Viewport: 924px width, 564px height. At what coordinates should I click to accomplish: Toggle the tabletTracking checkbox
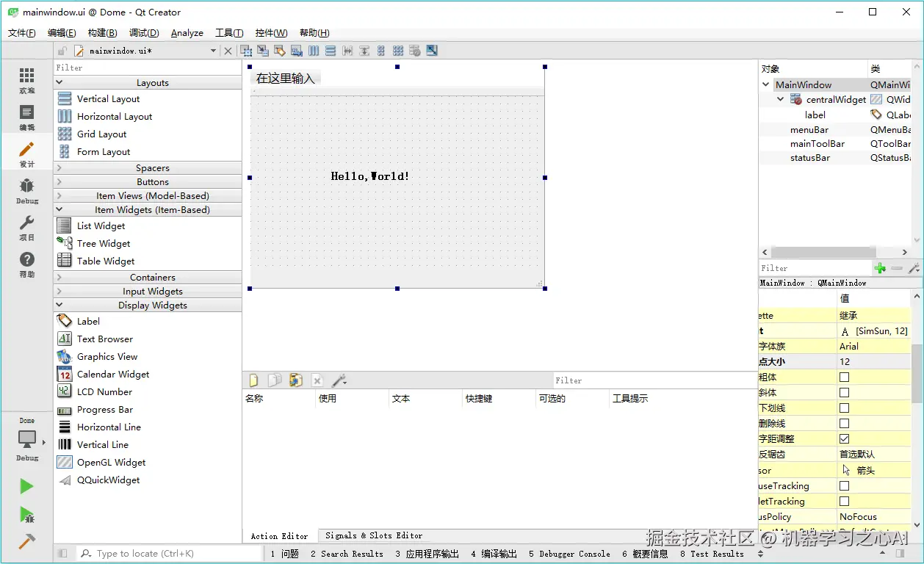[845, 501]
